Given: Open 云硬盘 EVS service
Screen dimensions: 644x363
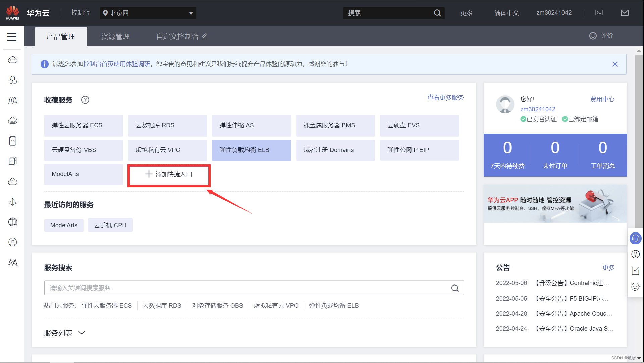Looking at the screenshot, I should coord(419,125).
